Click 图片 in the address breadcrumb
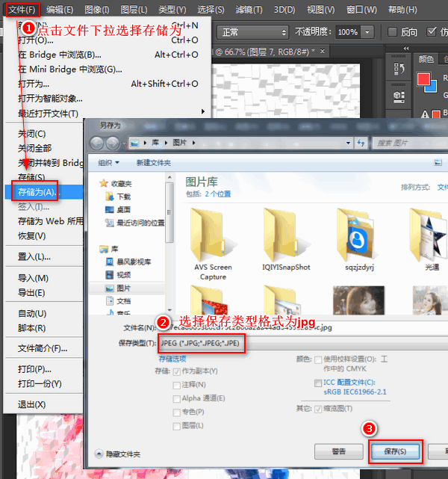Image resolution: width=448 pixels, height=479 pixels. [x=179, y=143]
